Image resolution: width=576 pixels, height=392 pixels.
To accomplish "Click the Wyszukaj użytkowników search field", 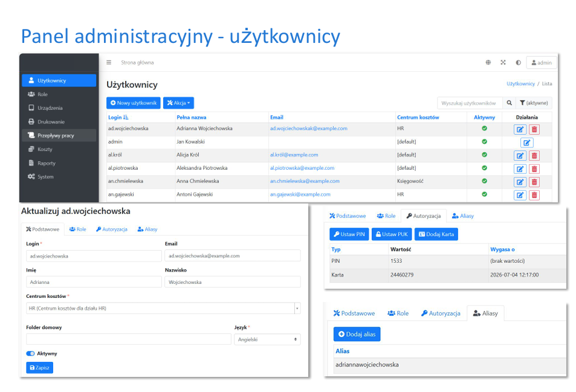I will (x=470, y=103).
